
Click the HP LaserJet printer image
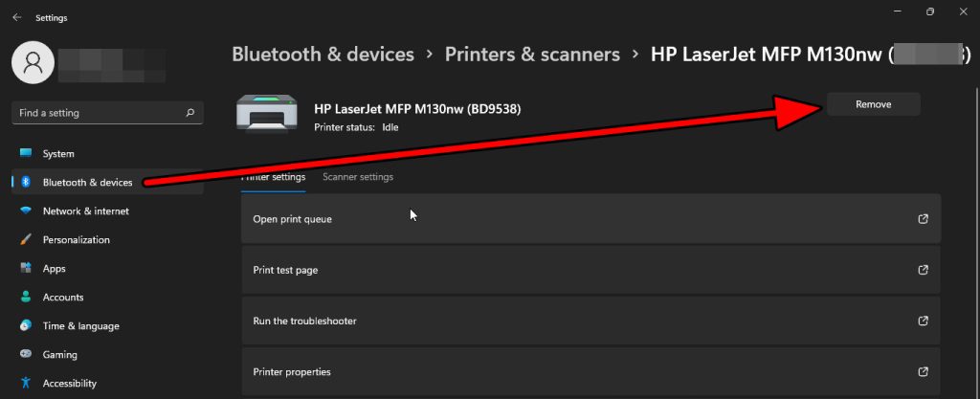pyautogui.click(x=266, y=113)
